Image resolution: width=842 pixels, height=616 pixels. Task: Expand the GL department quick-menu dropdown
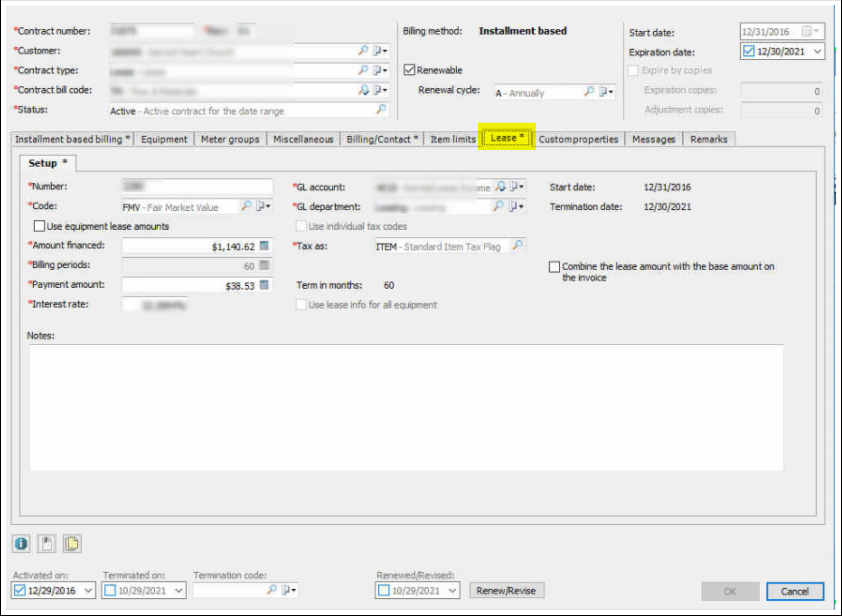click(x=516, y=206)
